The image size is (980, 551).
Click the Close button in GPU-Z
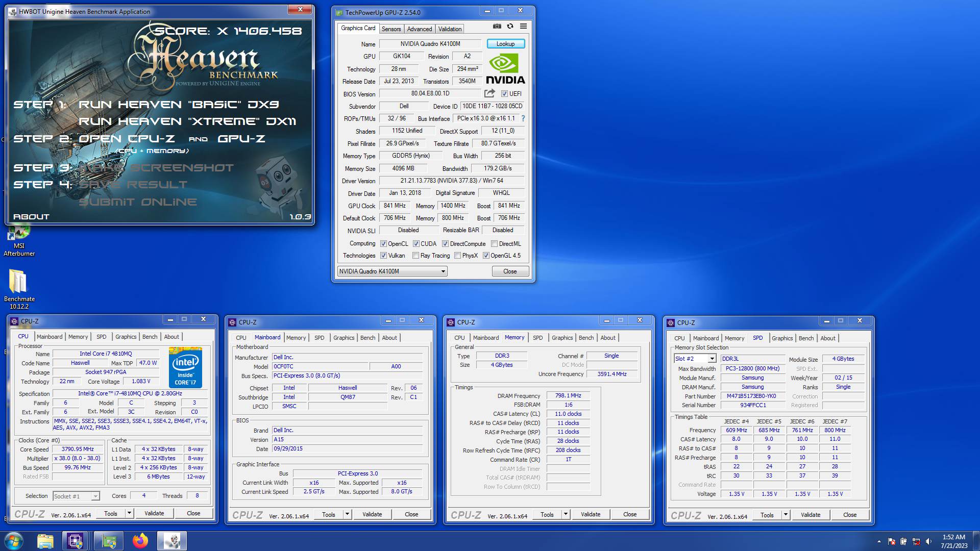[x=510, y=271]
